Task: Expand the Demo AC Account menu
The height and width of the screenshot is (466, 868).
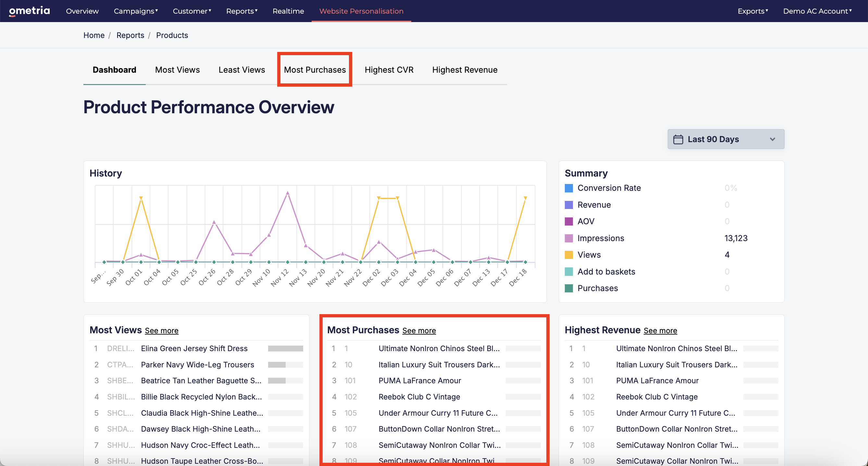Action: pos(817,11)
